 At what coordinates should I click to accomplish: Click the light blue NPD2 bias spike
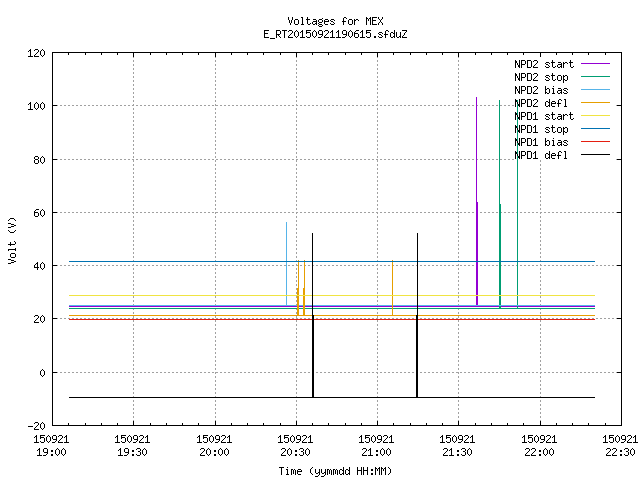pyautogui.click(x=287, y=264)
